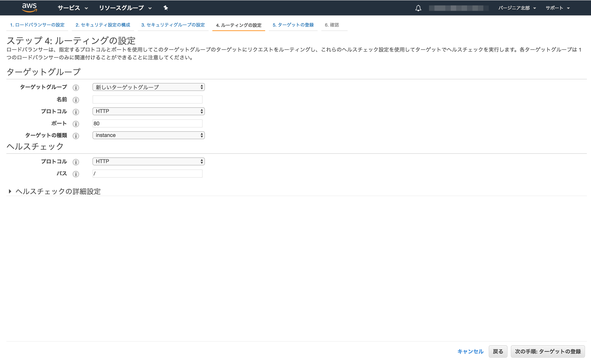Open the リソースグループ menu
The width and height of the screenshot is (591, 364).
click(x=125, y=8)
